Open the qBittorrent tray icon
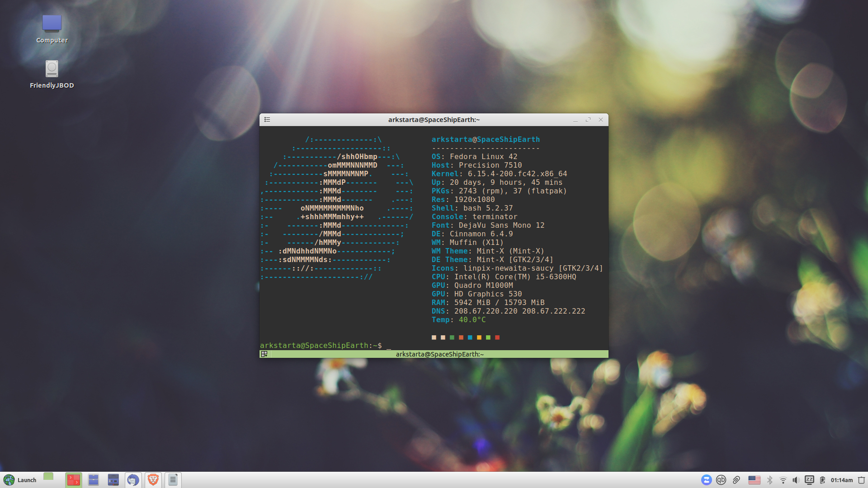This screenshot has height=488, width=868. click(721, 480)
